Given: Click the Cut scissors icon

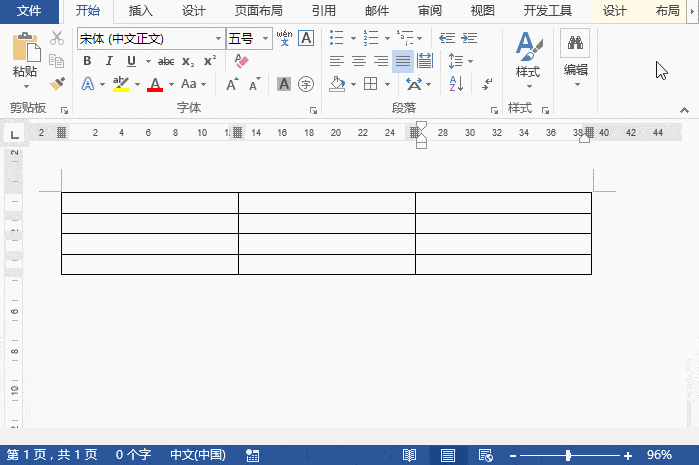Looking at the screenshot, I should (57, 38).
